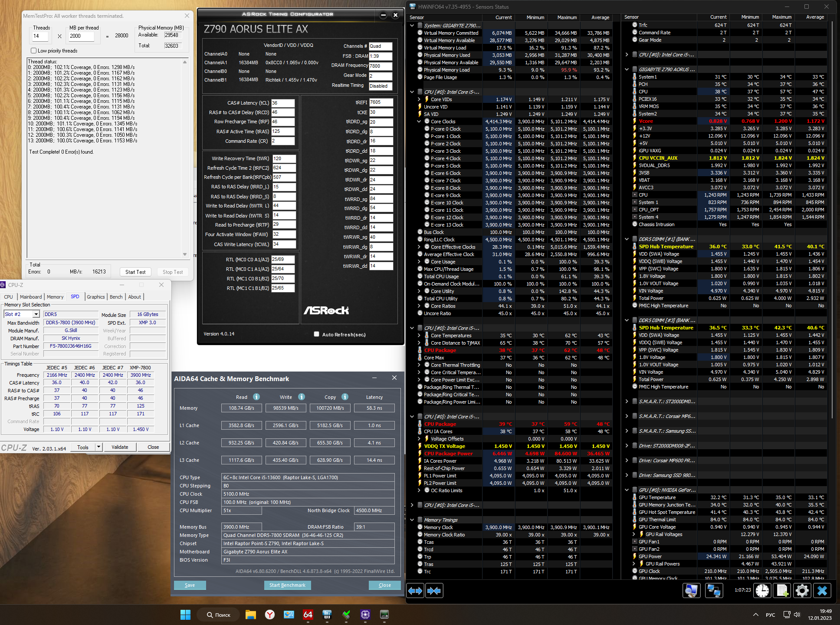Image resolution: width=840 pixels, height=625 pixels.
Task: Open HWiNFO sensor settings gear
Action: tap(802, 591)
